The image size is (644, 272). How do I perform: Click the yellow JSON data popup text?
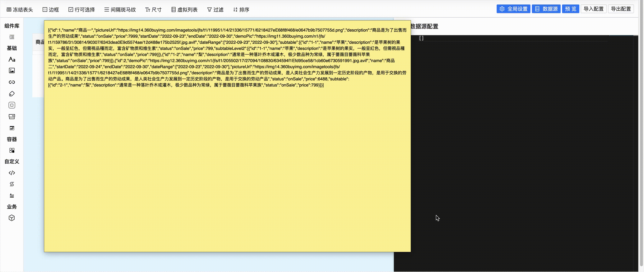point(227,57)
